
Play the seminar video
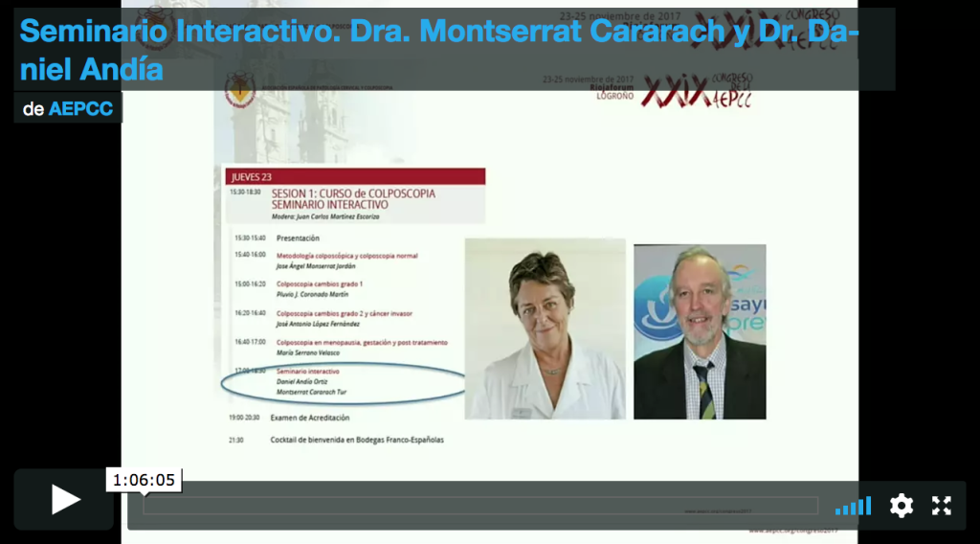pos(64,500)
